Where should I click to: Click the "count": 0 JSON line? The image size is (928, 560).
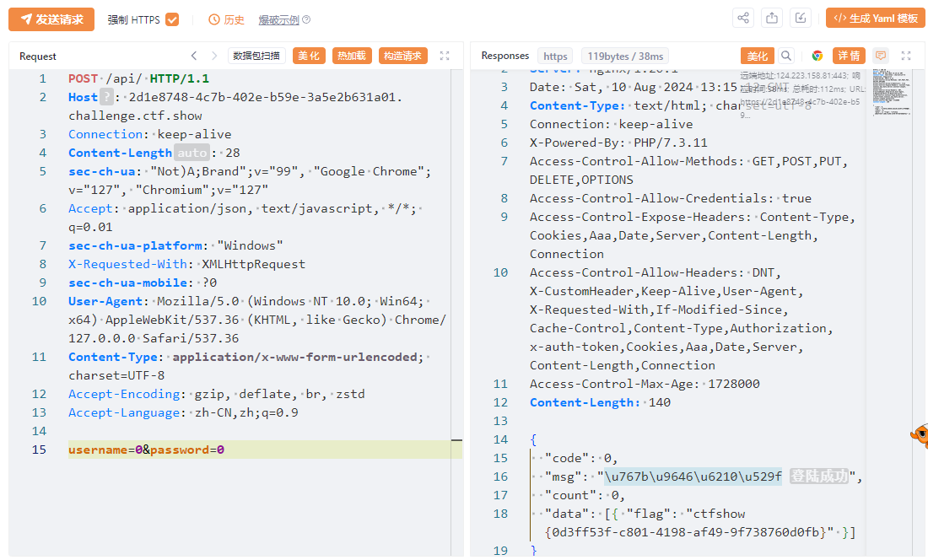coord(585,495)
